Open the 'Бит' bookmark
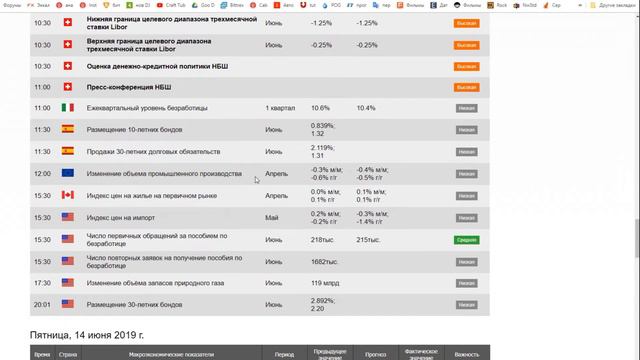640x360 pixels. coord(112,5)
